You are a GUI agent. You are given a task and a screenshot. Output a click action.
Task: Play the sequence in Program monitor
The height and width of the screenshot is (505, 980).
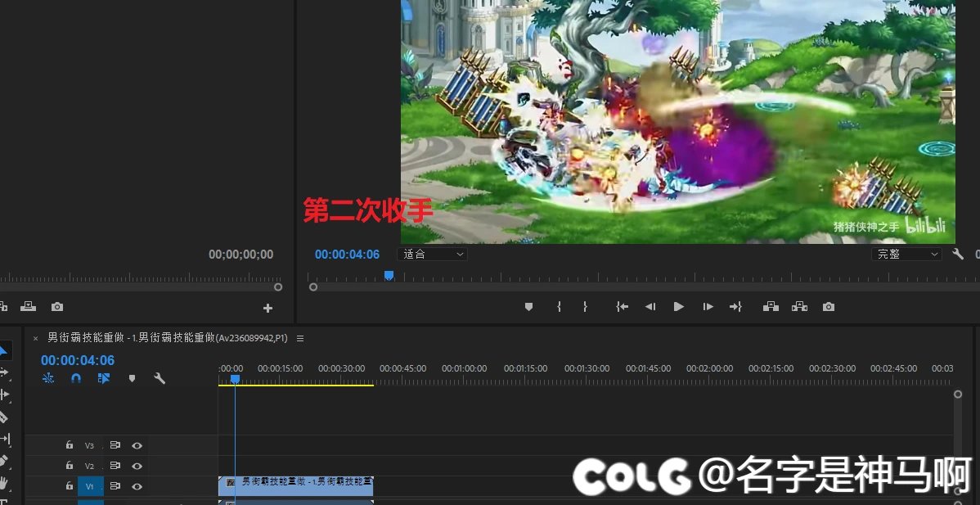[x=679, y=306]
